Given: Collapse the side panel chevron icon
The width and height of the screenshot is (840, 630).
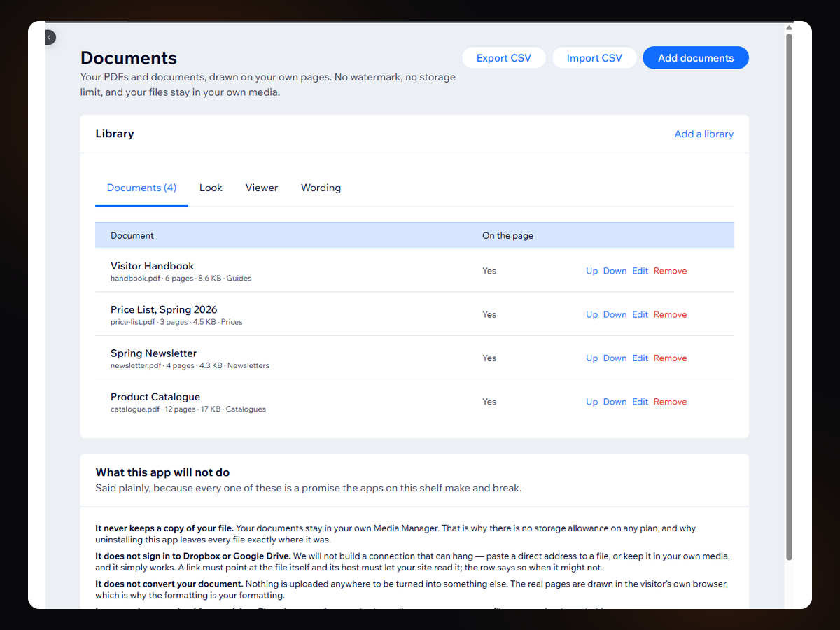Looking at the screenshot, I should [x=49, y=37].
